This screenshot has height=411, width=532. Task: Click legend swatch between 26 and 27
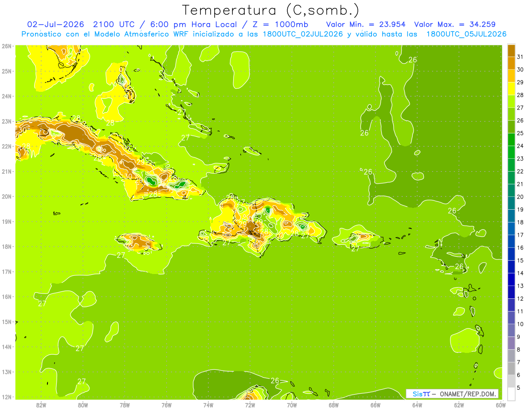click(511, 114)
